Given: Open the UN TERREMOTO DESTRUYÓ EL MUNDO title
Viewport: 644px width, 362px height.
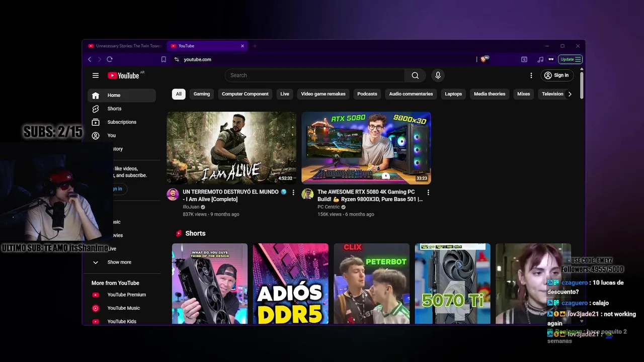Looking at the screenshot, I should [x=234, y=196].
